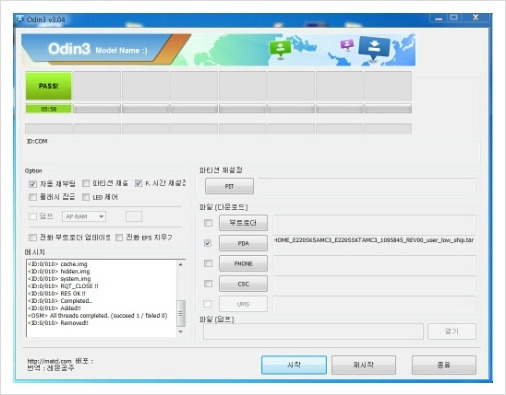Click the PDA file path field
Screen dimensions: 506x395
(x=374, y=243)
